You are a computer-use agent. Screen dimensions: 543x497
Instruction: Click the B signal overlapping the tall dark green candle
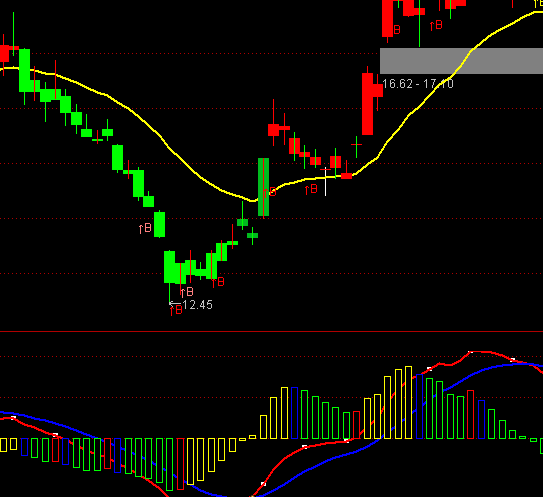coord(270,192)
